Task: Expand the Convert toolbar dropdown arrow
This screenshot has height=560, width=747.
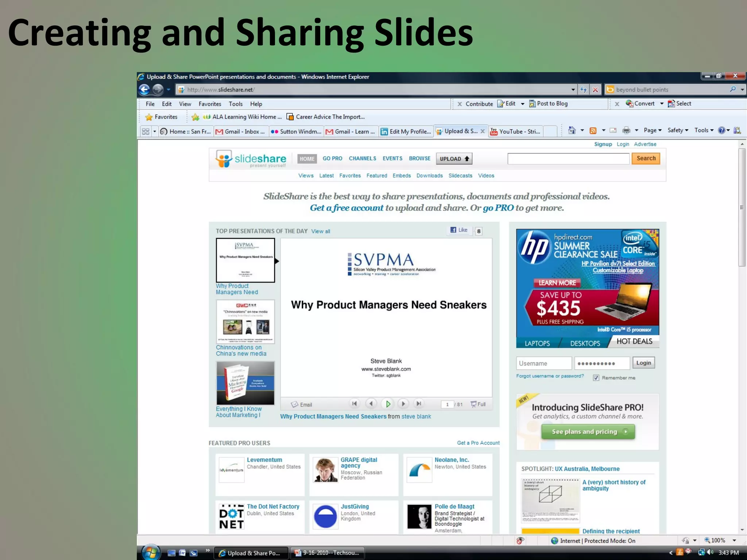Action: (662, 104)
